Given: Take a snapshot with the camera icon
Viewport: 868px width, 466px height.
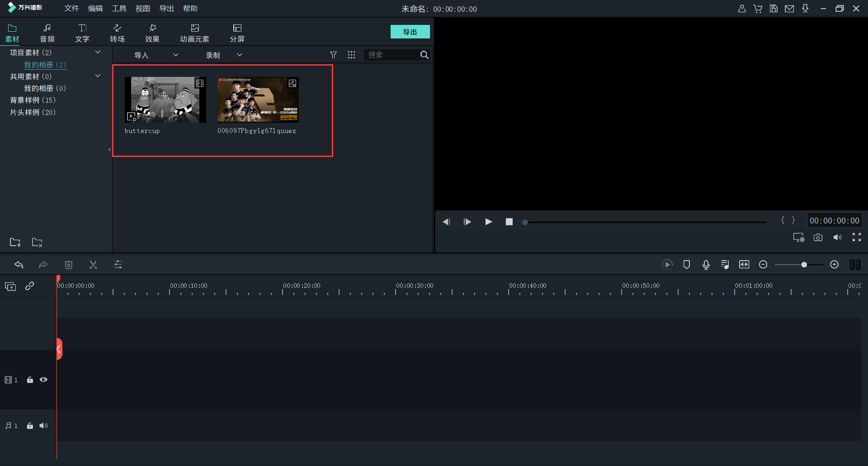Looking at the screenshot, I should (x=818, y=238).
